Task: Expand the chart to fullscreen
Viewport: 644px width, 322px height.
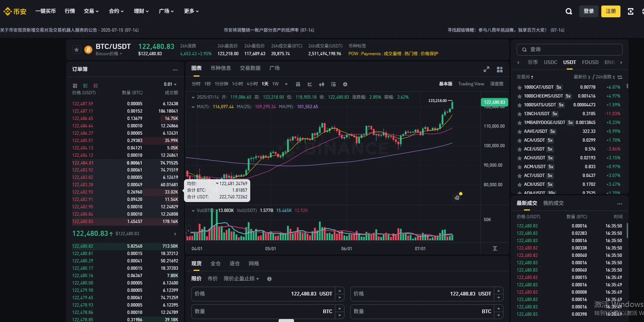Action: [486, 69]
